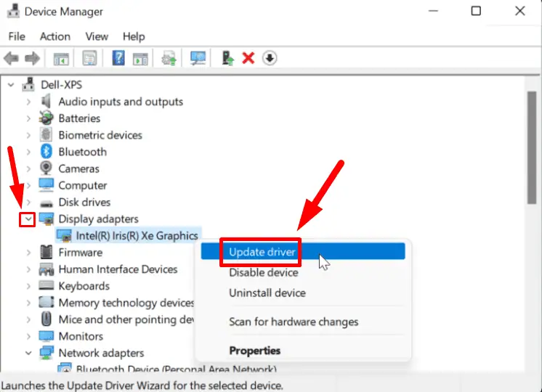Maximize the Device Manager window
542x392 pixels.
click(x=476, y=11)
